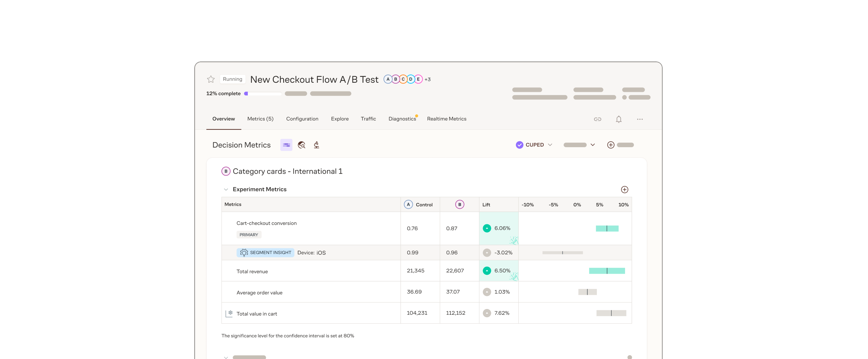Screen dimensions: 868x359
Task: Open the Metrics (5) tab
Action: pyautogui.click(x=260, y=119)
